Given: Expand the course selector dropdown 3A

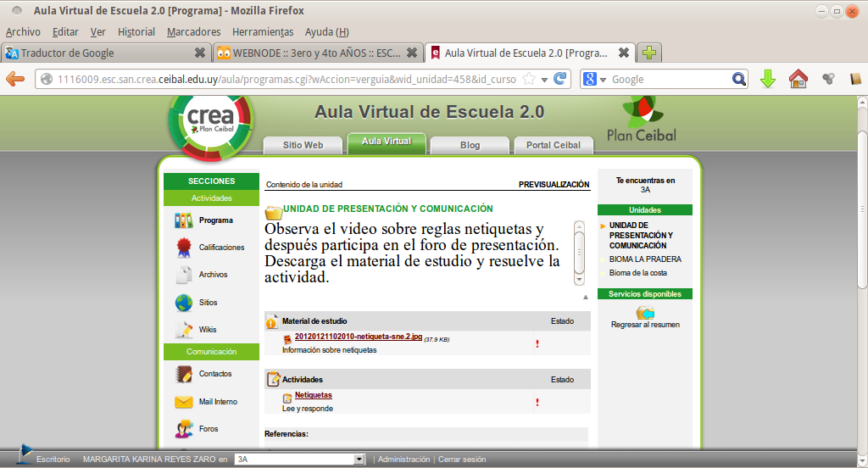Looking at the screenshot, I should point(359,460).
